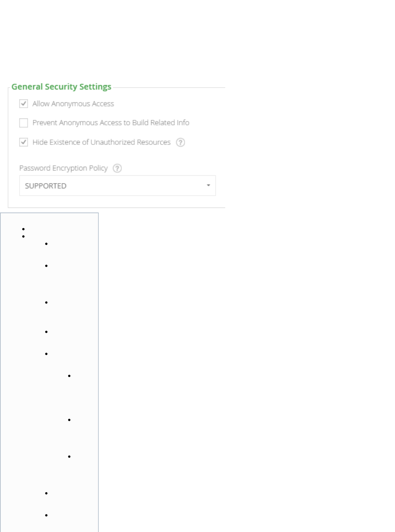The image size is (395, 532).
Task: Click the Allow Anonymous Access label text
Action: tap(73, 104)
